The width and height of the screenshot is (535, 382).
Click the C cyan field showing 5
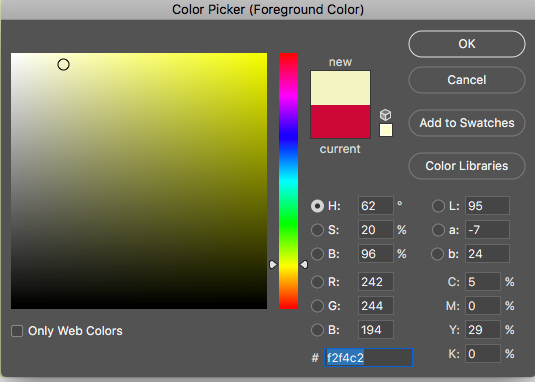coord(482,282)
